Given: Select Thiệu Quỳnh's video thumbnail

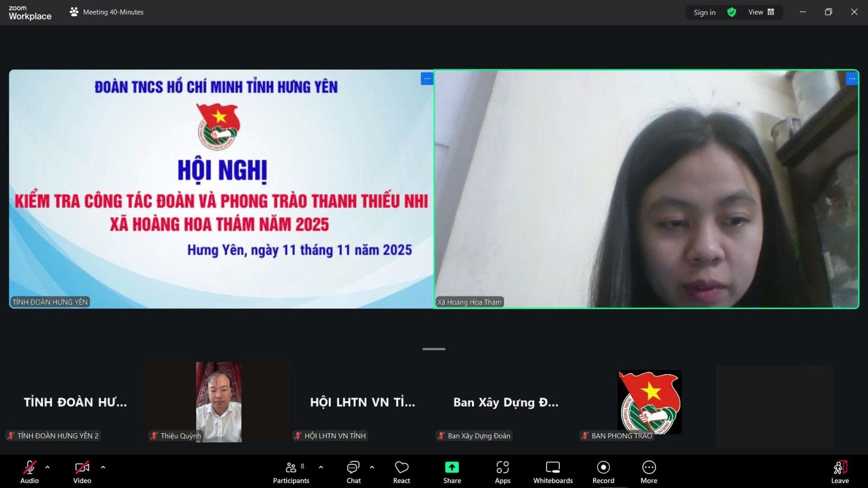Looking at the screenshot, I should click(219, 402).
